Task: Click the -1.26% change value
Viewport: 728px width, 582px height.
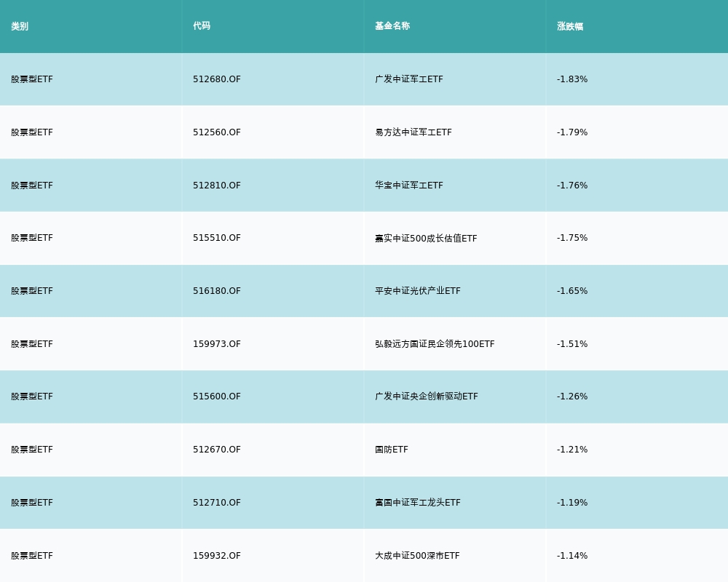Action: [572, 396]
